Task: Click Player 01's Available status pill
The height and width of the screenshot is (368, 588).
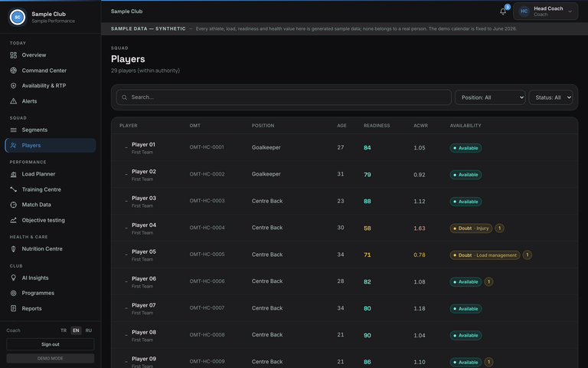Action: pos(465,148)
